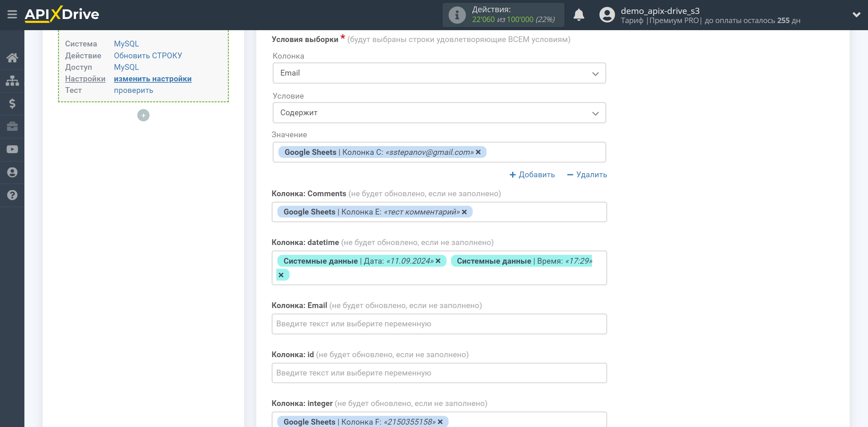This screenshot has width=868, height=427.
Task: Open profile icon in sidebar
Action: (12, 172)
